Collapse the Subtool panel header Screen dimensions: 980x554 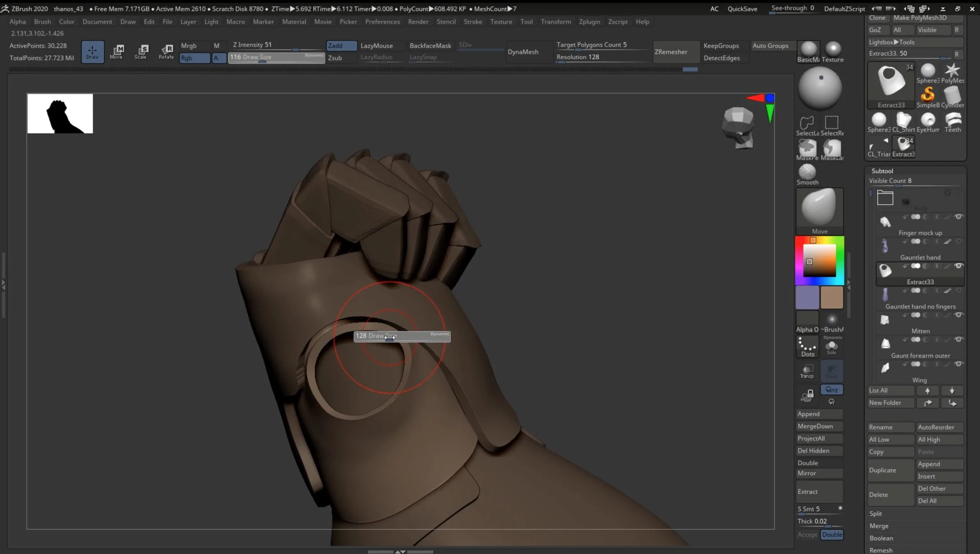(882, 171)
